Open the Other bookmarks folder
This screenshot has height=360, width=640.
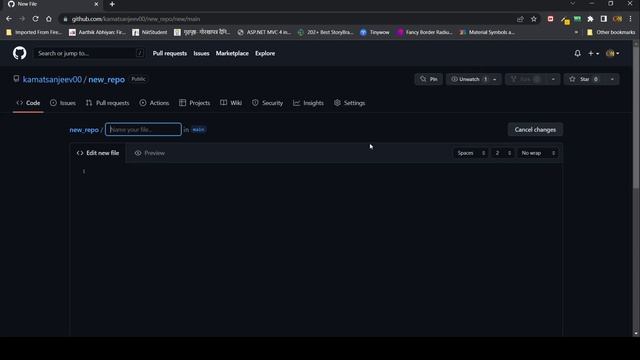(611, 32)
